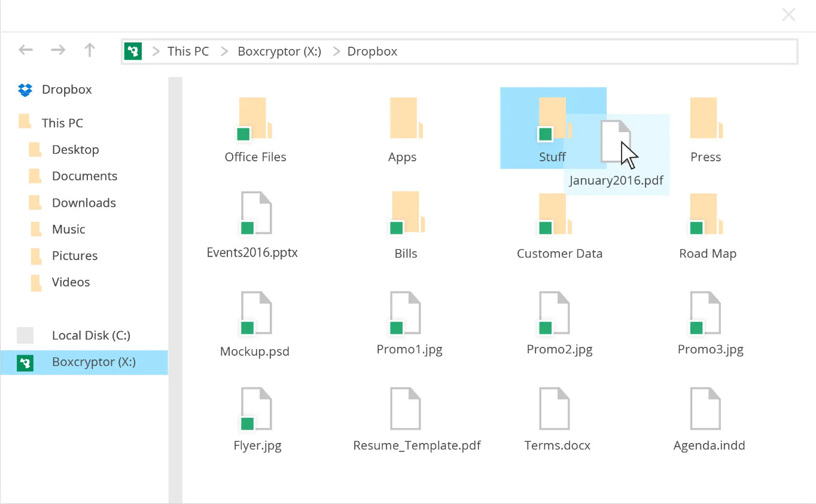Click the Terms.docx file name
The width and height of the screenshot is (816, 504).
558,445
